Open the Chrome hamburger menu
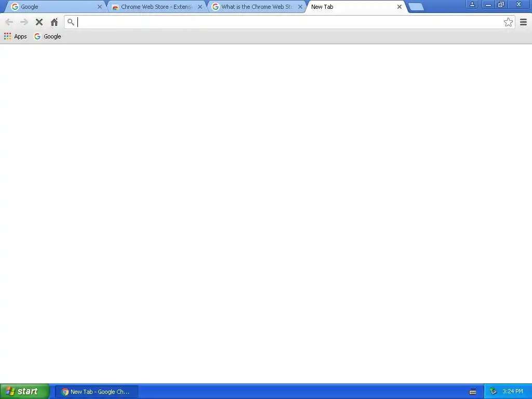 (524, 22)
